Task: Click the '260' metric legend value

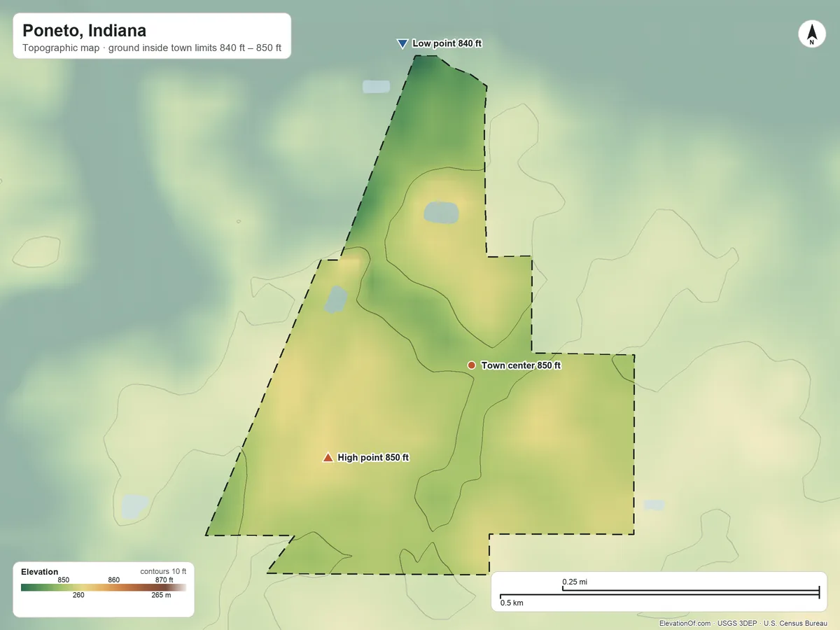Action: [78, 596]
